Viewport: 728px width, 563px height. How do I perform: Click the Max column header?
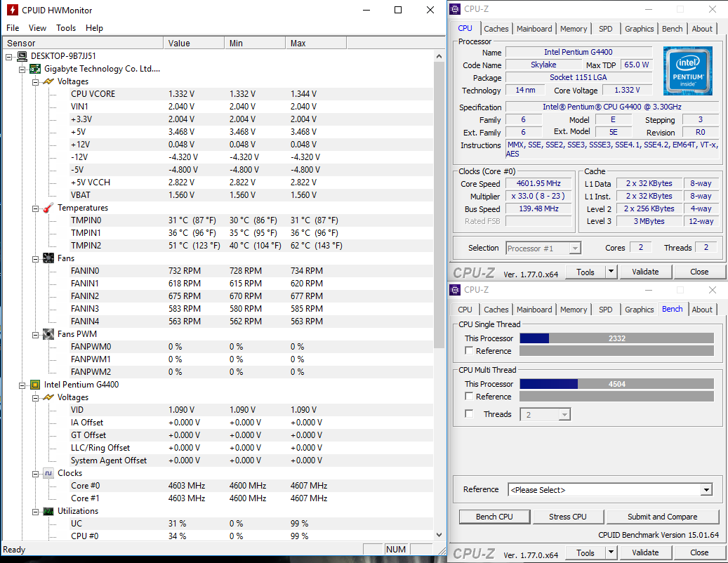[x=316, y=43]
